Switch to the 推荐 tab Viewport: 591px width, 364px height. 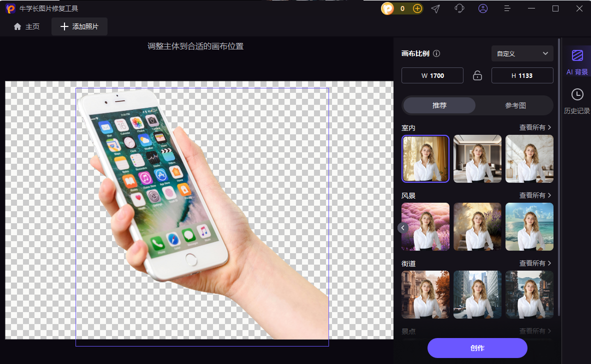[439, 105]
